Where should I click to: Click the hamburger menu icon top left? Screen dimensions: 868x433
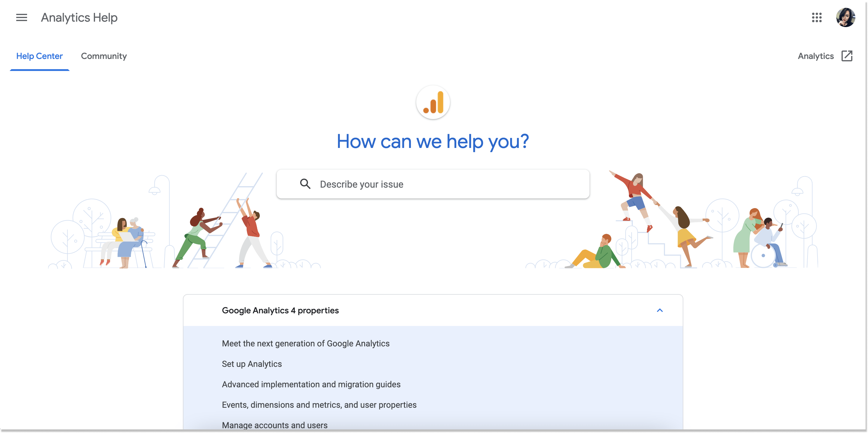point(20,17)
